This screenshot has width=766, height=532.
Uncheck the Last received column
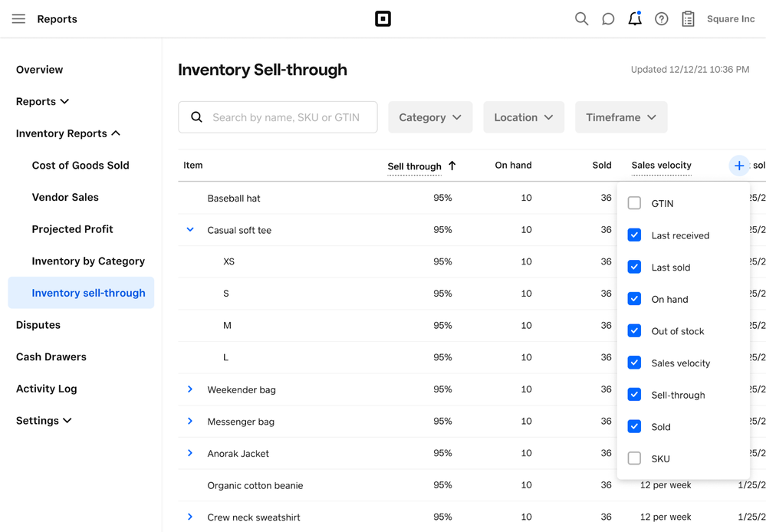[634, 235]
